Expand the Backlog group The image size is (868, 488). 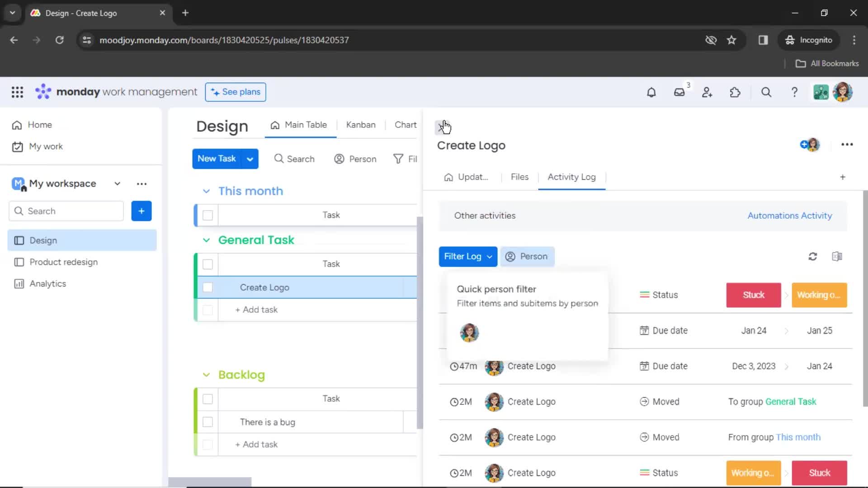(x=206, y=374)
